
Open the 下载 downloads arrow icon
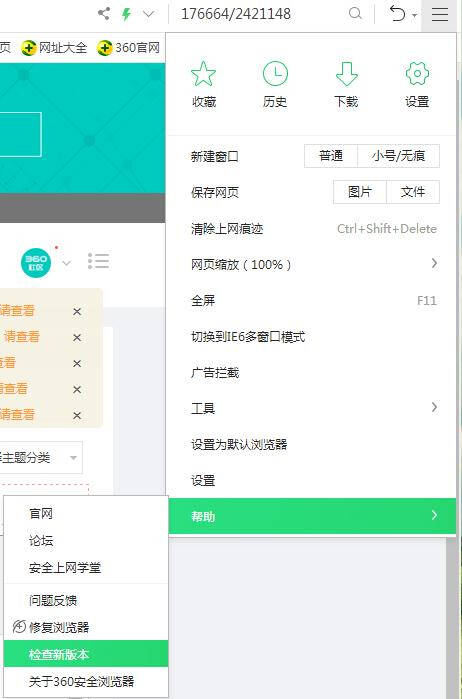click(x=346, y=74)
